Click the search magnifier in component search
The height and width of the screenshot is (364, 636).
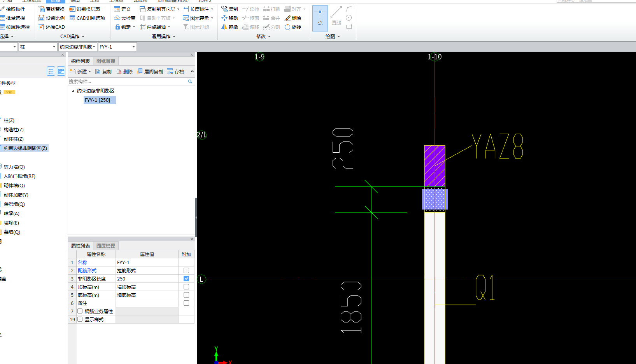(x=190, y=81)
